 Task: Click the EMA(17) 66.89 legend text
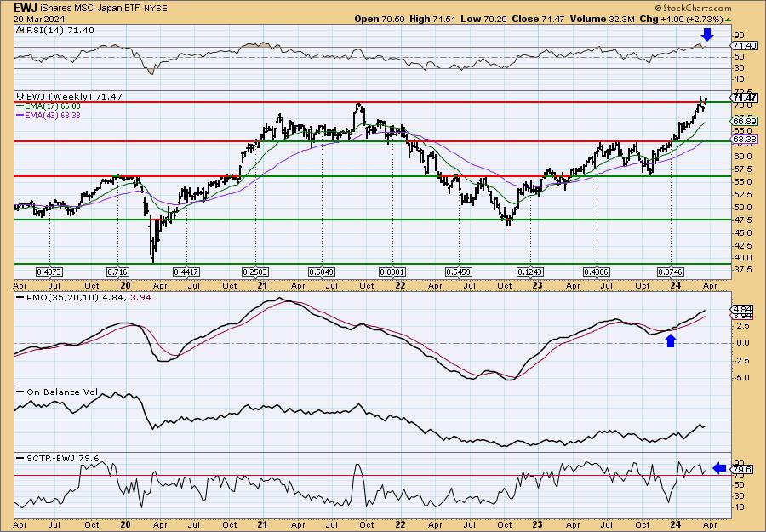pos(53,106)
